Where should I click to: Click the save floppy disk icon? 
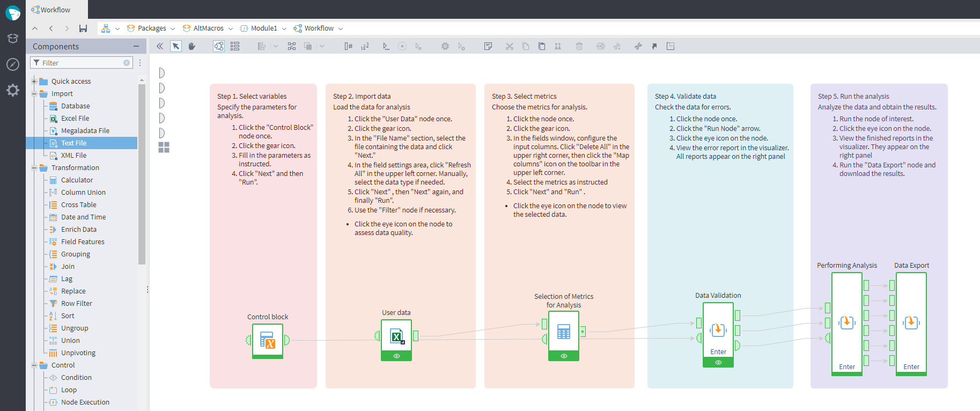point(83,28)
